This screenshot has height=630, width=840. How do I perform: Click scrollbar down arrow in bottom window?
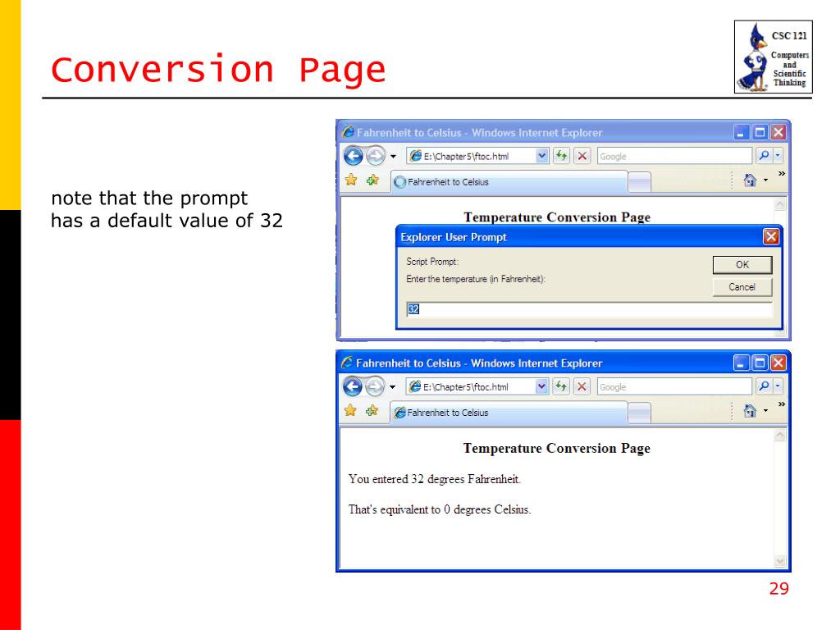click(x=780, y=561)
